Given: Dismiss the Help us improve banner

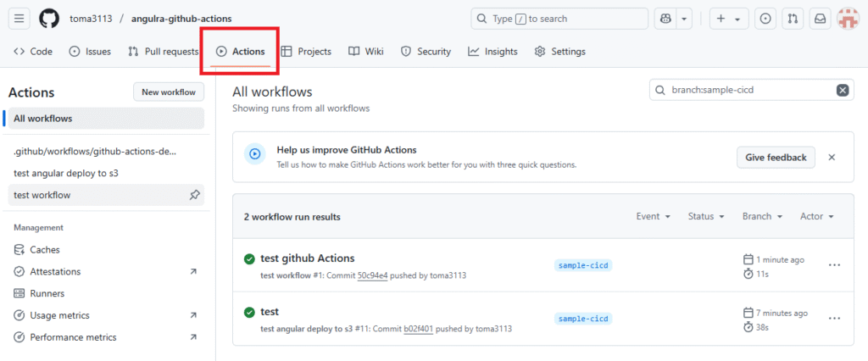Looking at the screenshot, I should [832, 158].
